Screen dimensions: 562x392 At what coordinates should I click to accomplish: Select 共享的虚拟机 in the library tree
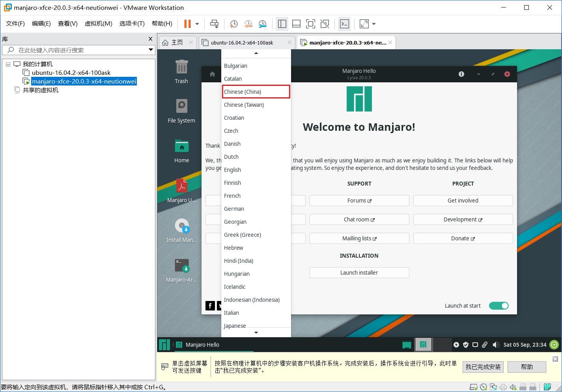40,90
